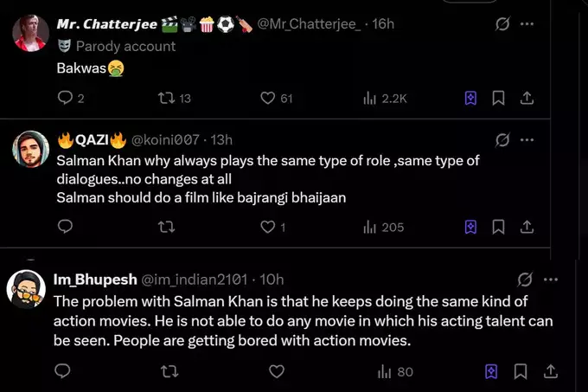588x392 pixels.
Task: Reply to Mr. Chatterjee's Bakwas tweet
Action: pyautogui.click(x=66, y=98)
